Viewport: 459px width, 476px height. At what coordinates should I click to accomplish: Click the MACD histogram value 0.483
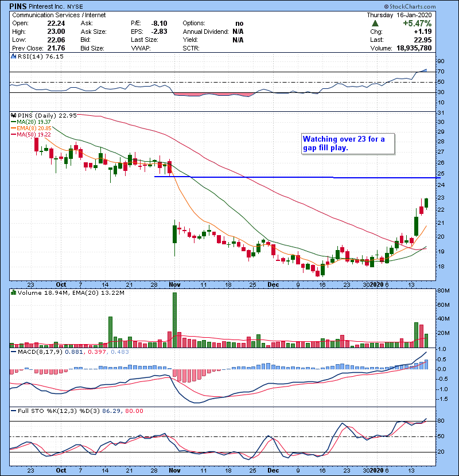tap(120, 352)
